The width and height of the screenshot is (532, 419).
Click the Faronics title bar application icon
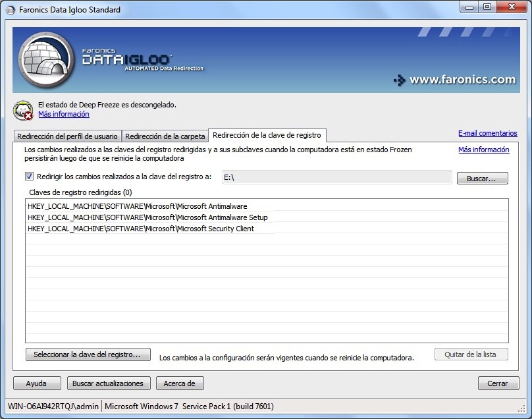coord(11,10)
